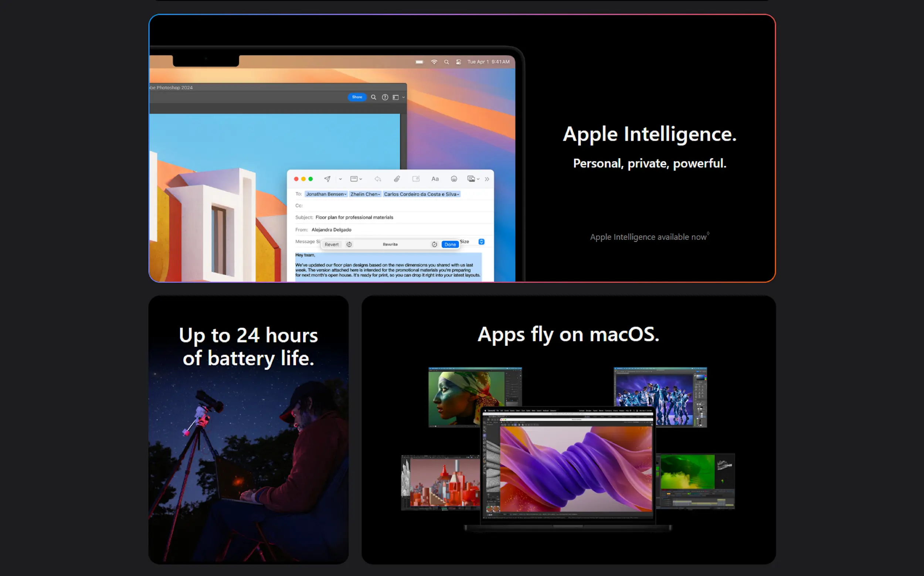Open the send options chevron next to Send
The width and height of the screenshot is (924, 576).
coord(340,180)
